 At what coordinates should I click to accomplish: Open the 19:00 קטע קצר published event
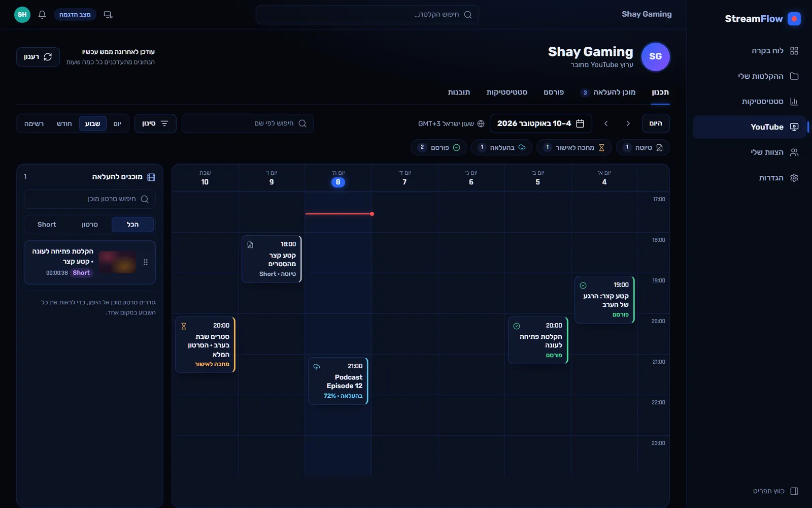pos(604,300)
